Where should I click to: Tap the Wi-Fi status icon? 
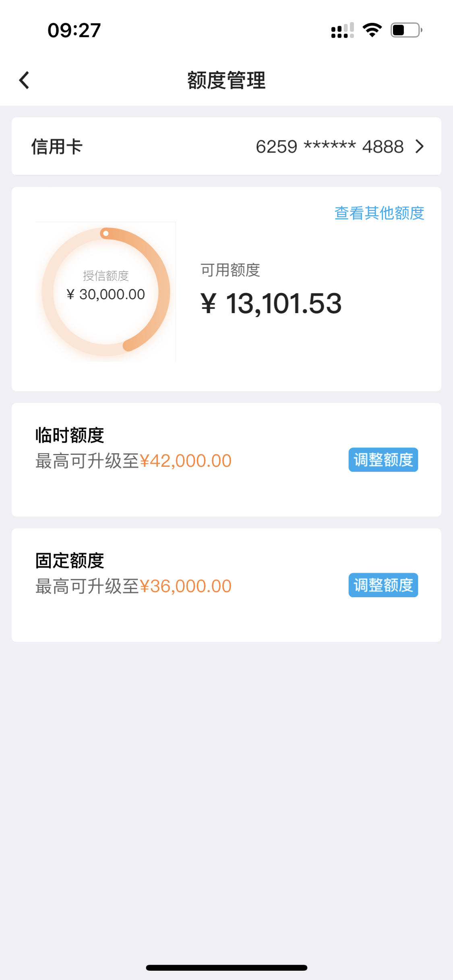372,30
